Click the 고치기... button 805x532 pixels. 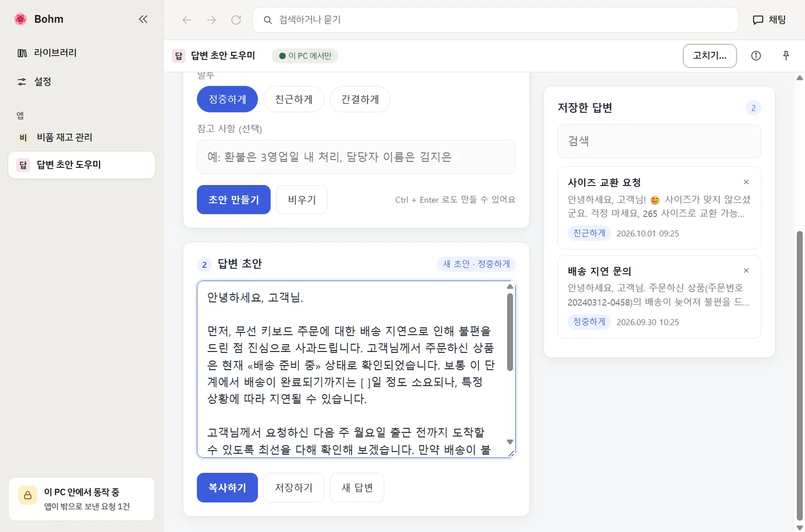[709, 56]
